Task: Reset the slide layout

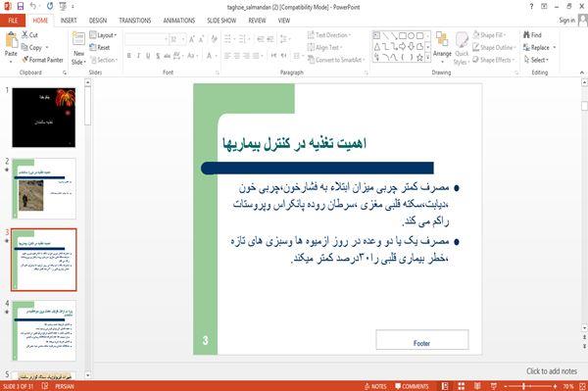Action: 100,47
